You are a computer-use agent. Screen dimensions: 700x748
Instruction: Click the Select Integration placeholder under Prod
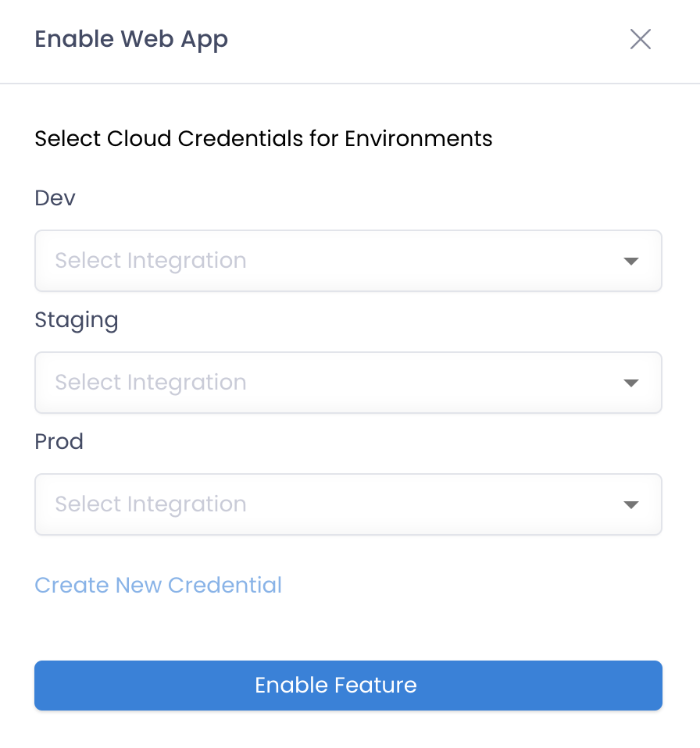151,504
